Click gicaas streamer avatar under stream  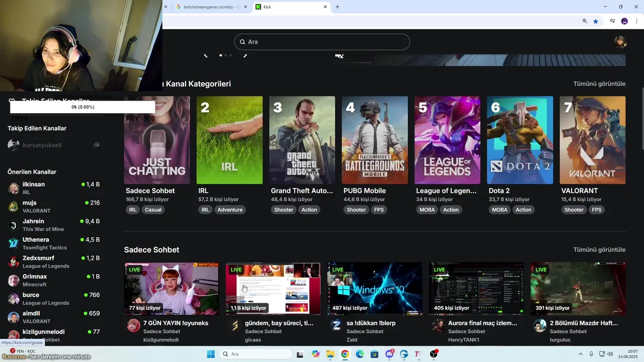point(235,325)
